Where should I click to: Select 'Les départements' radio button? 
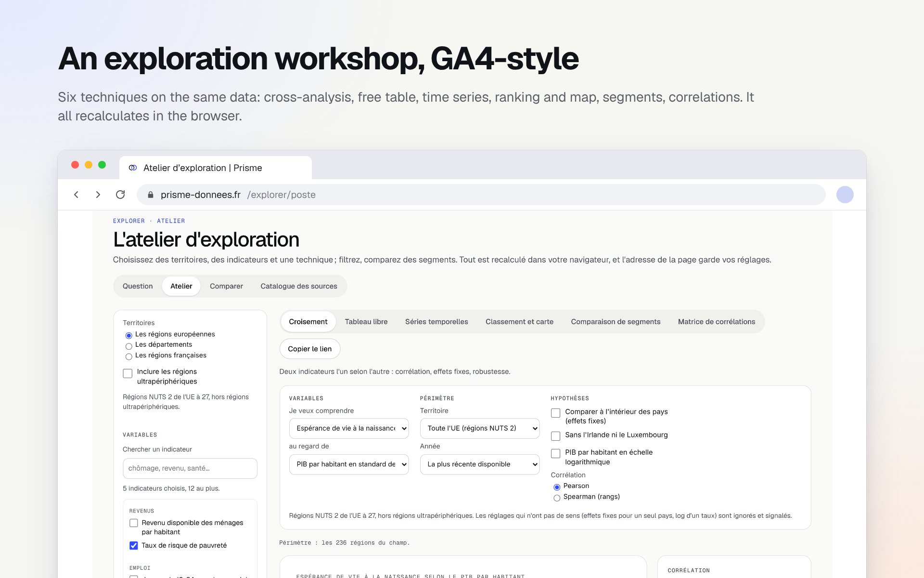(128, 346)
